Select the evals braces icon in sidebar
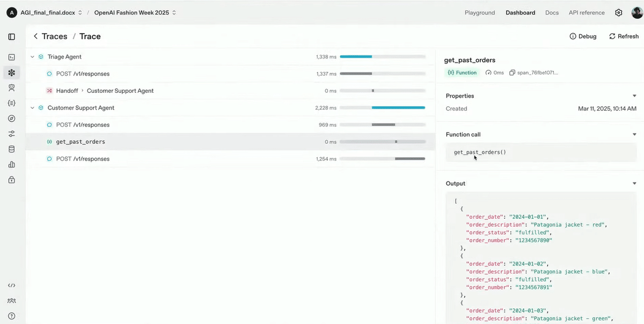Screen dimensions: 644x324 coord(11,102)
